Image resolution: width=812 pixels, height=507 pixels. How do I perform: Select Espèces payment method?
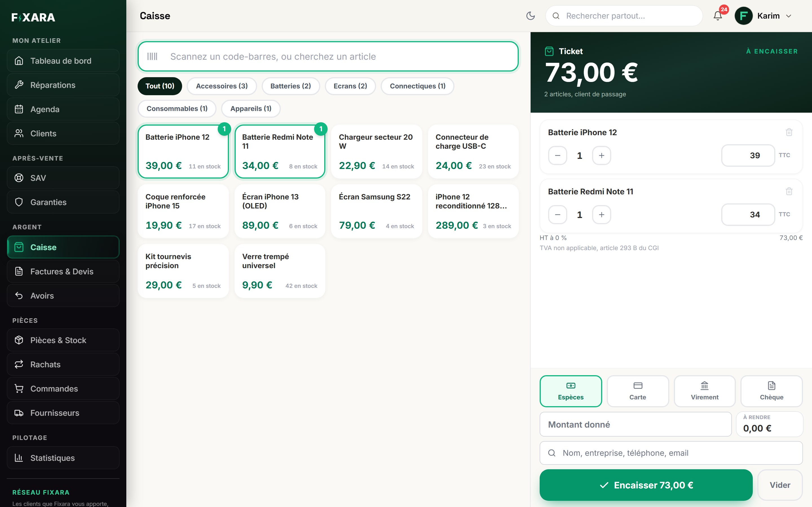tap(570, 391)
